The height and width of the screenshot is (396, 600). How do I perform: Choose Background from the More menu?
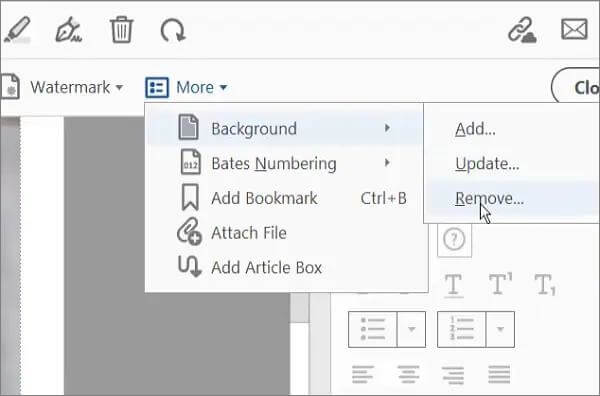pyautogui.click(x=285, y=128)
